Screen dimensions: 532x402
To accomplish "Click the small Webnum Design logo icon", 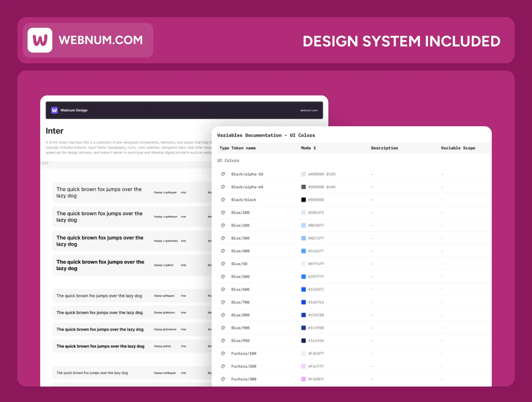I will point(54,110).
